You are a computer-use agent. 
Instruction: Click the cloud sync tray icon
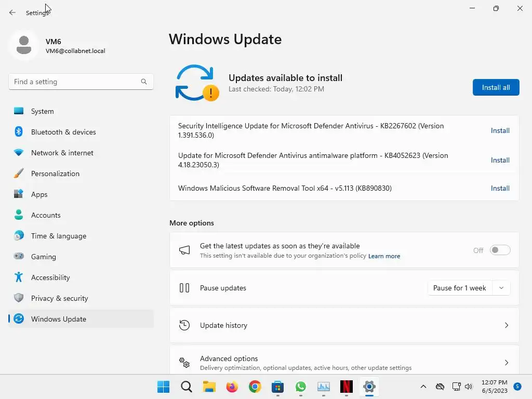tap(440, 387)
